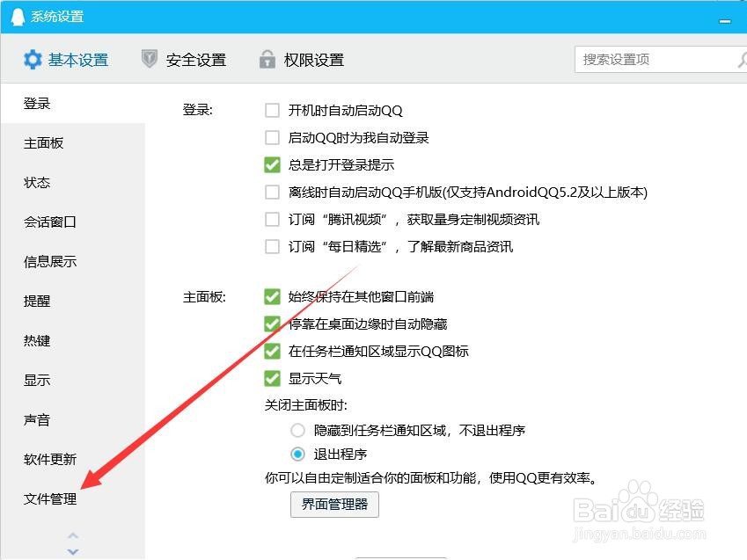
Task: Click the 关闭主面板时 label
Action: coord(306,405)
